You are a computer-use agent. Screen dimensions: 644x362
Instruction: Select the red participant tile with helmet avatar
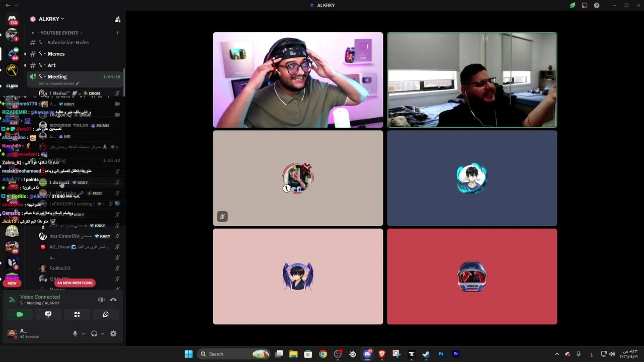[472, 277]
